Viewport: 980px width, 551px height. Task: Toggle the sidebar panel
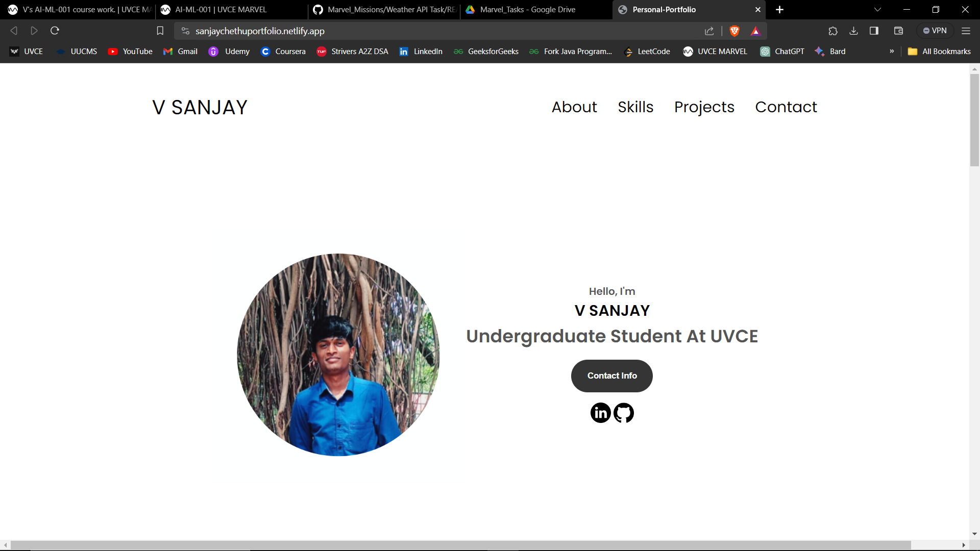point(874,31)
